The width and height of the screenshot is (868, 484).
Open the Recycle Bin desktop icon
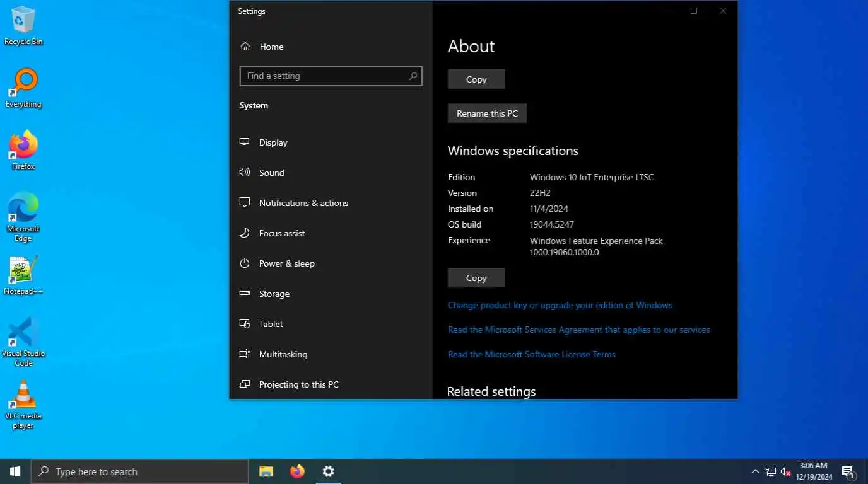coord(23,26)
